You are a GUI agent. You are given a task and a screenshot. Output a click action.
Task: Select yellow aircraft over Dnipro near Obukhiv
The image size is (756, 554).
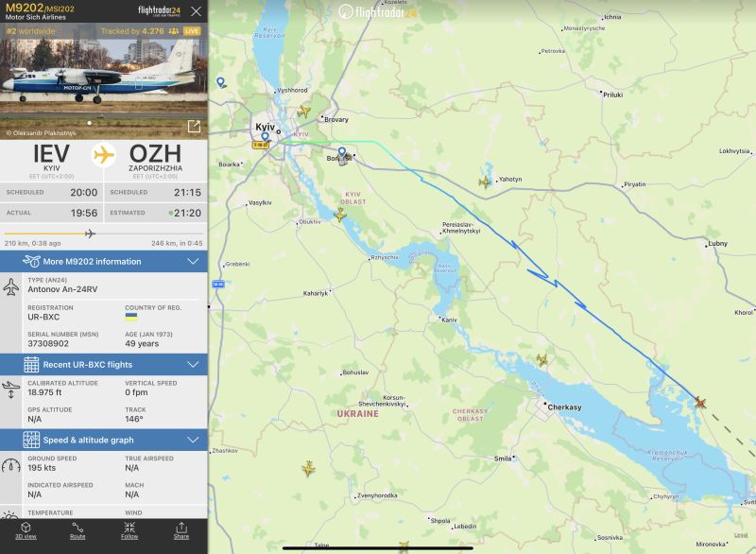pos(340,215)
